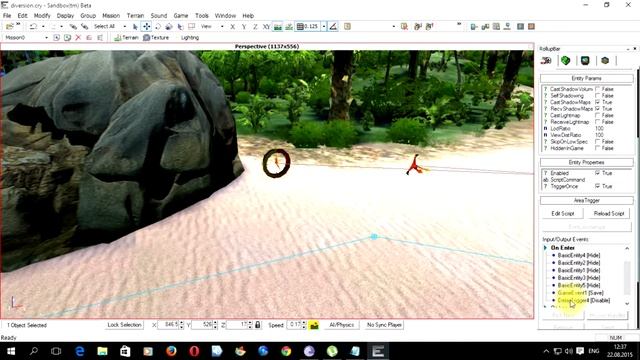Select BasicEntity4 [Hide] event
The image size is (640, 360).
click(579, 256)
